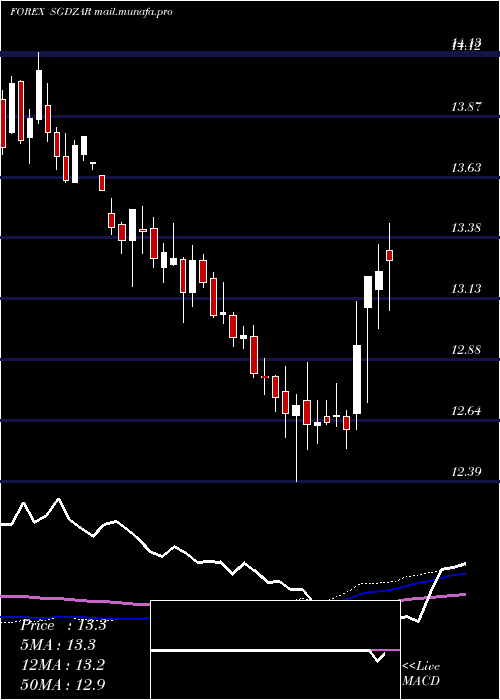The width and height of the screenshot is (500, 700).
Task: Click the 13.38 price axis label
Action: coord(467,228)
